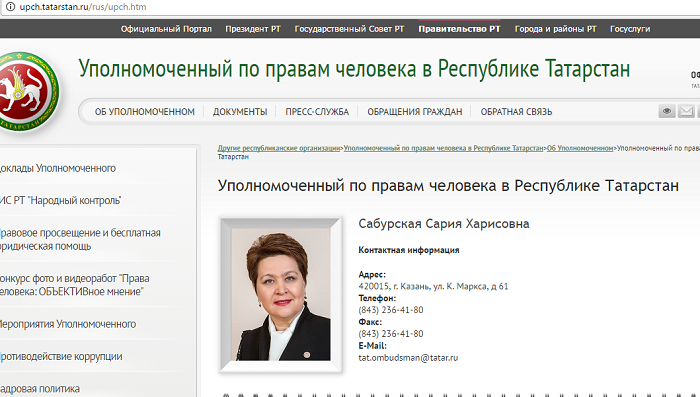This screenshot has width=700, height=397.
Task: Follow breadcrumb Об Уполномоченном link
Action: 580,148
